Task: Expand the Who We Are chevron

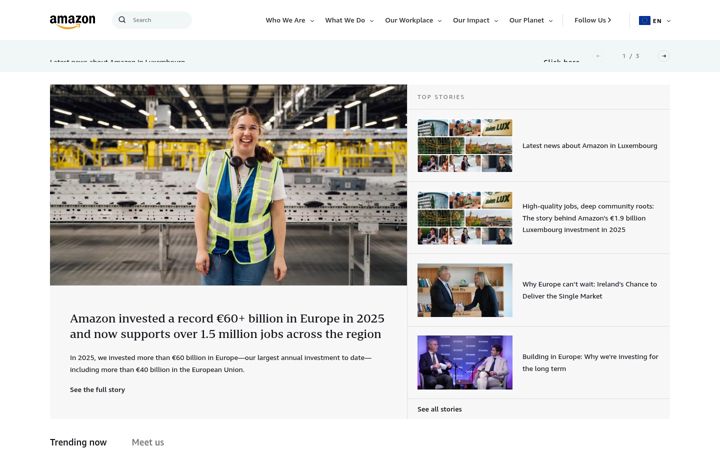Action: tap(312, 21)
